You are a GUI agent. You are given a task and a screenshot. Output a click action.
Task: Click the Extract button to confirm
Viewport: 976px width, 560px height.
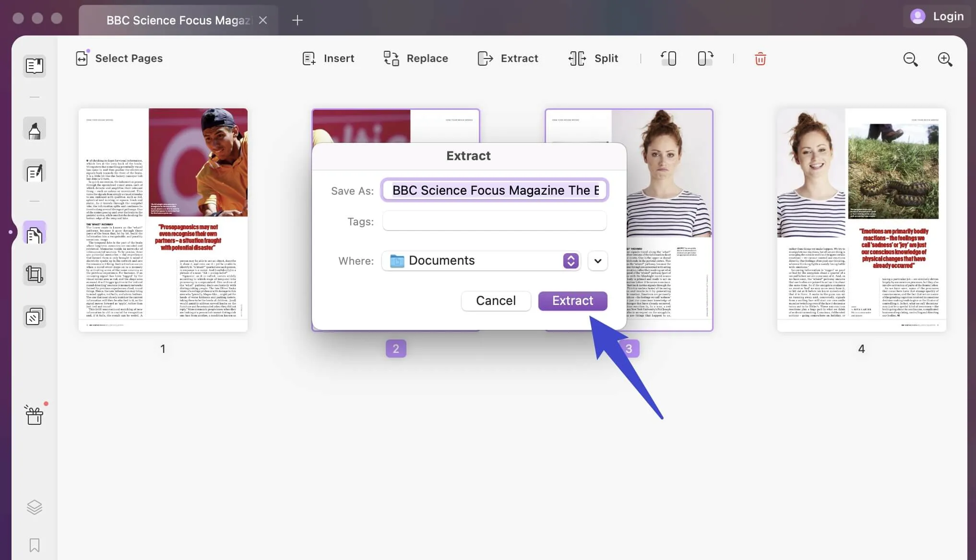(572, 301)
